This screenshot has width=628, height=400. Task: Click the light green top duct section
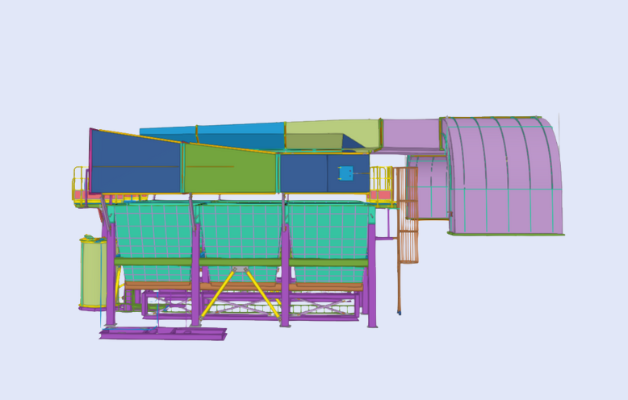330,134
